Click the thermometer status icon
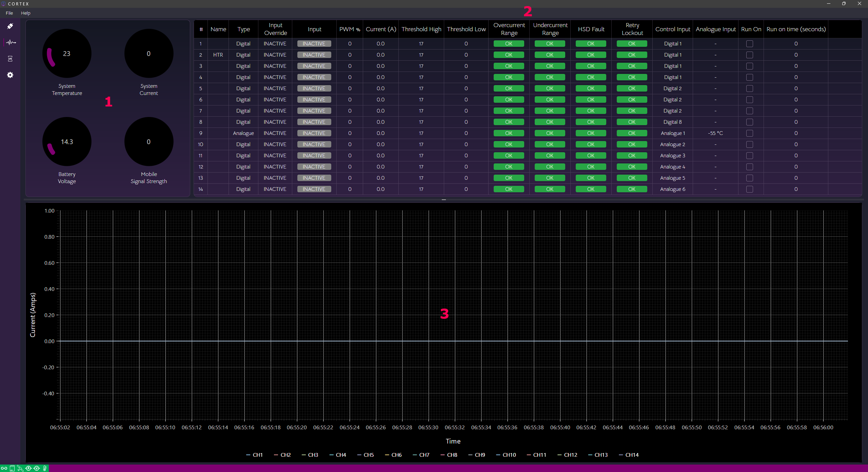The image size is (868, 472). (45, 468)
